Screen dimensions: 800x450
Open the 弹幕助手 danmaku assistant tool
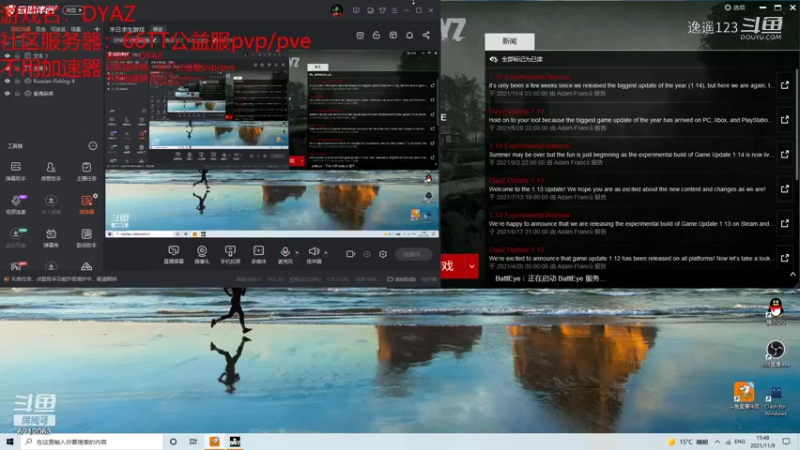coord(16,171)
